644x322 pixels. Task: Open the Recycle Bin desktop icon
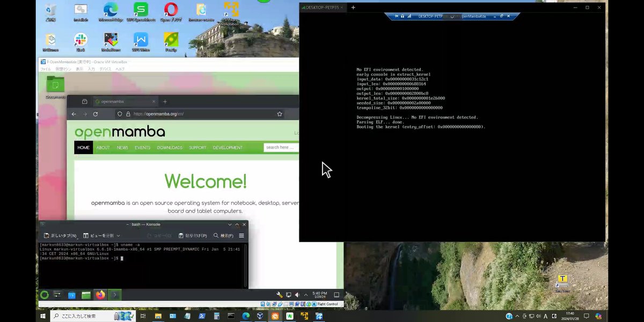(x=50, y=12)
